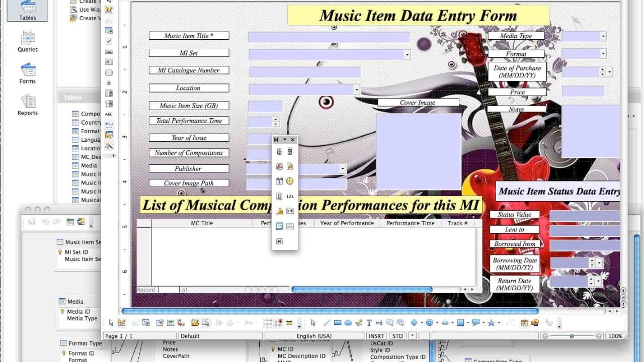644x362 pixels.
Task: Select the Option Button form control tool
Action: [x=109, y=83]
